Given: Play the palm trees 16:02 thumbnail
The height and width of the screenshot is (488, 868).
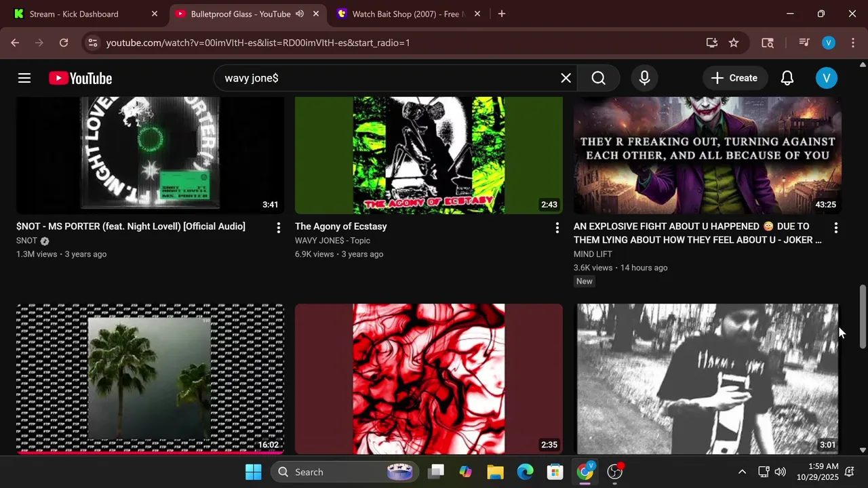Looking at the screenshot, I should pyautogui.click(x=150, y=379).
